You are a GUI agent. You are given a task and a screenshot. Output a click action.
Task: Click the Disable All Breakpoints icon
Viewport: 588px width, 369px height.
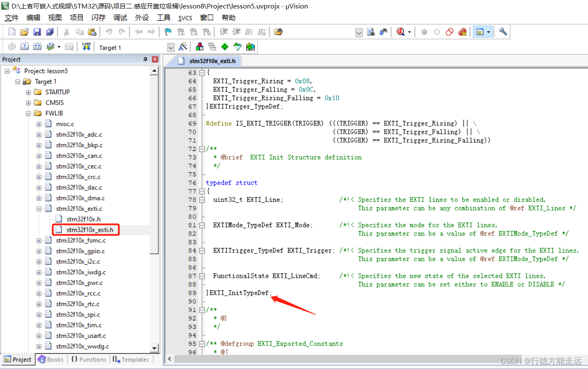click(449, 32)
